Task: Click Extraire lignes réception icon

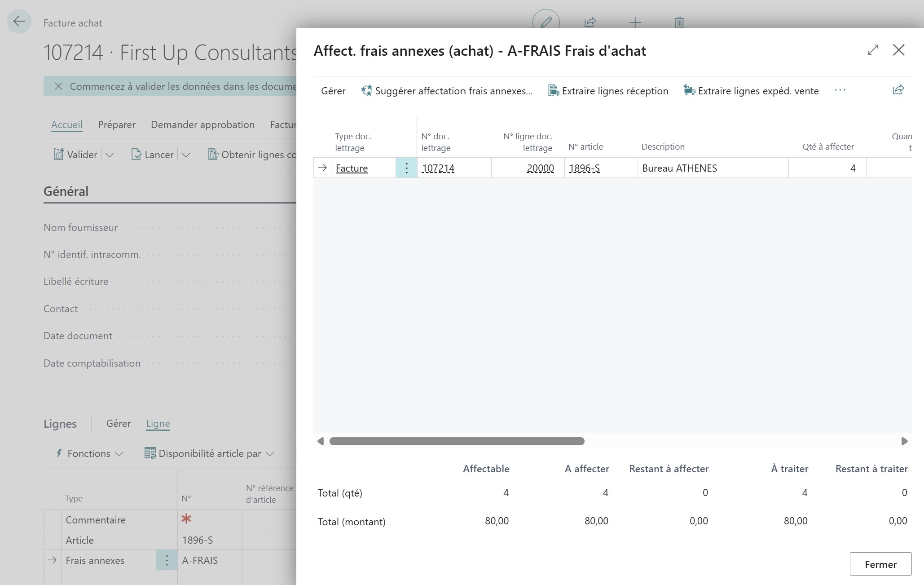Action: [x=553, y=91]
